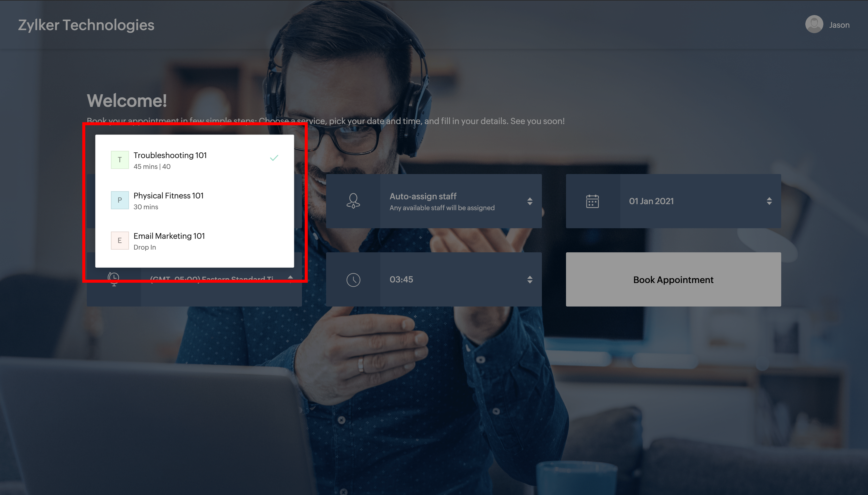868x495 pixels.
Task: Click the pink E service icon
Action: coord(120,241)
